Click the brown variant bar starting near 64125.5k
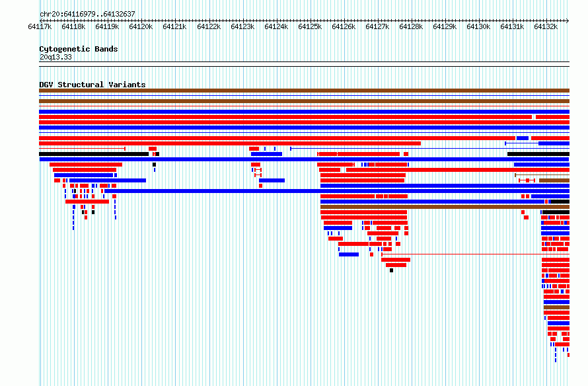 445,207
